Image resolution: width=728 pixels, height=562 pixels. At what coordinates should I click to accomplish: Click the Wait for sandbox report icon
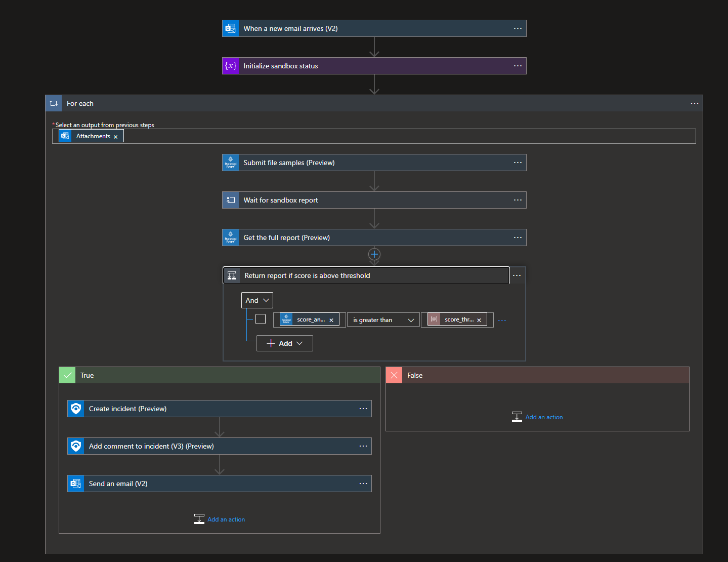[231, 200]
